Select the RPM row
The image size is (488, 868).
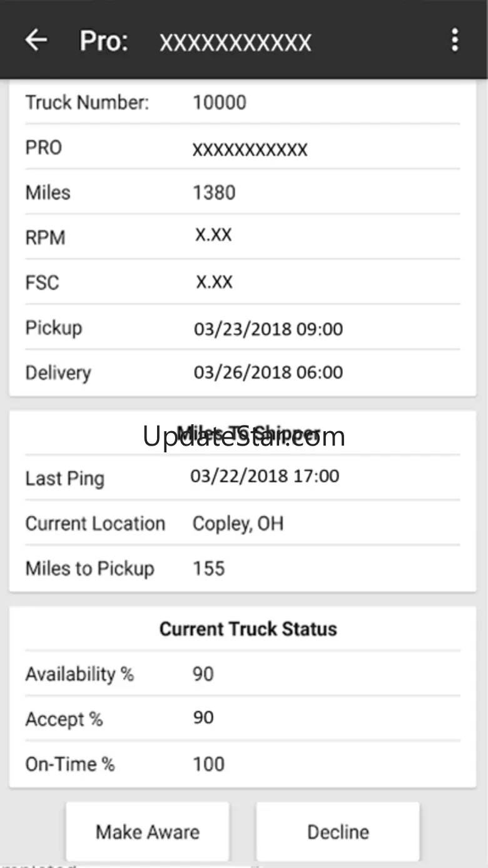pyautogui.click(x=243, y=237)
